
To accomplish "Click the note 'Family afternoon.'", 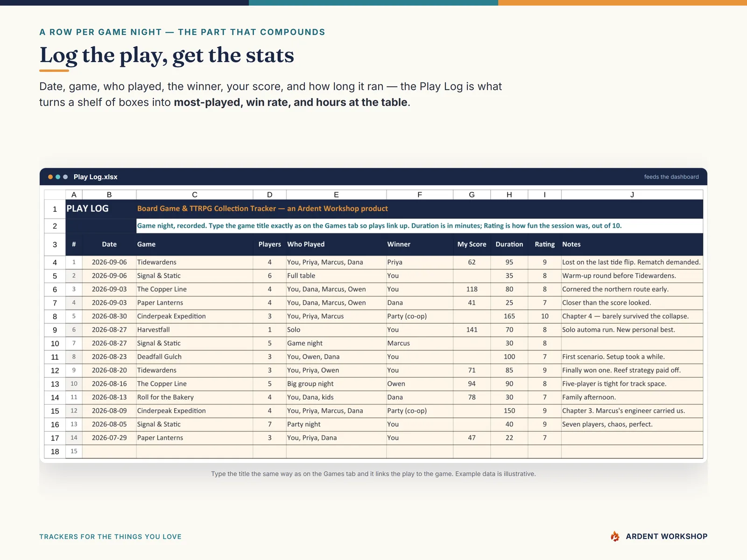I will point(632,397).
